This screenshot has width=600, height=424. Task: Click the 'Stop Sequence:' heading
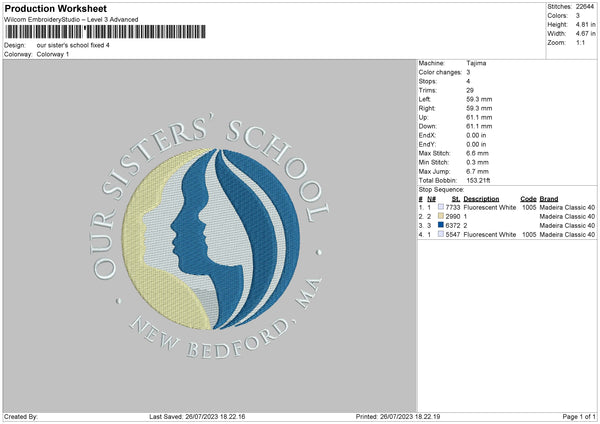click(x=441, y=190)
